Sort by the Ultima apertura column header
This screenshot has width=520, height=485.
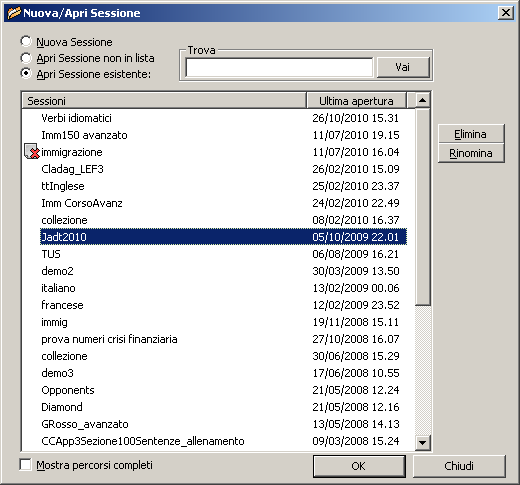pyautogui.click(x=356, y=101)
